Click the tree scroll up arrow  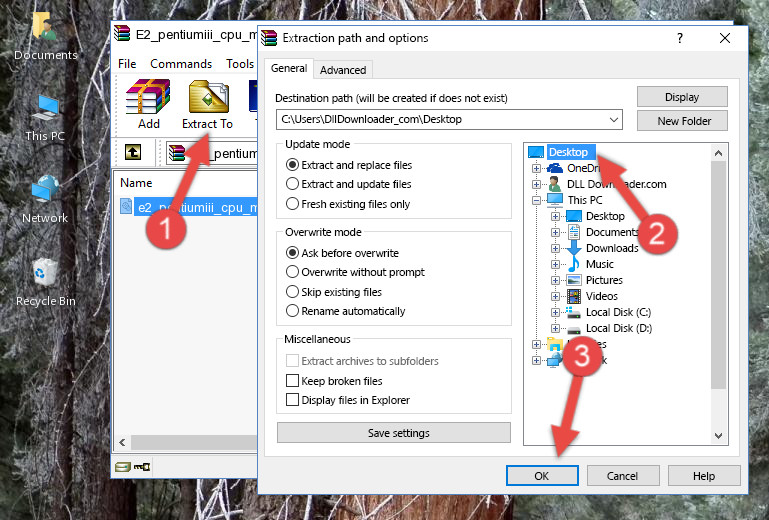[x=718, y=153]
